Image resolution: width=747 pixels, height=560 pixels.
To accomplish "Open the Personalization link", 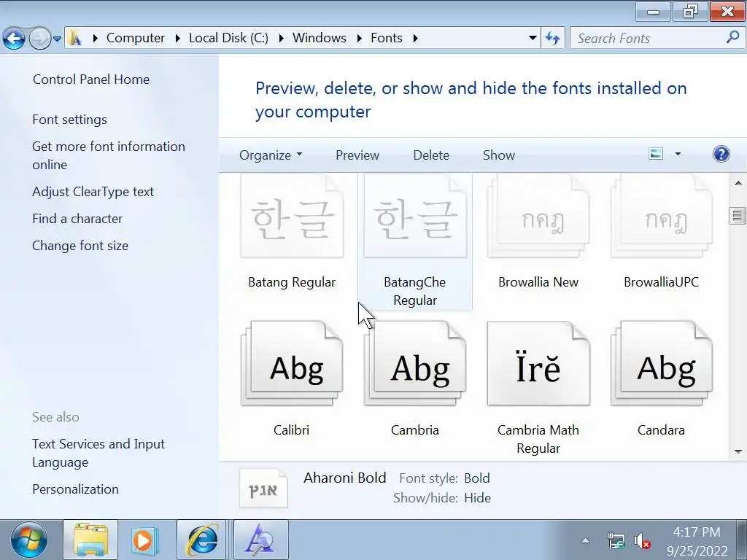I will 75,489.
